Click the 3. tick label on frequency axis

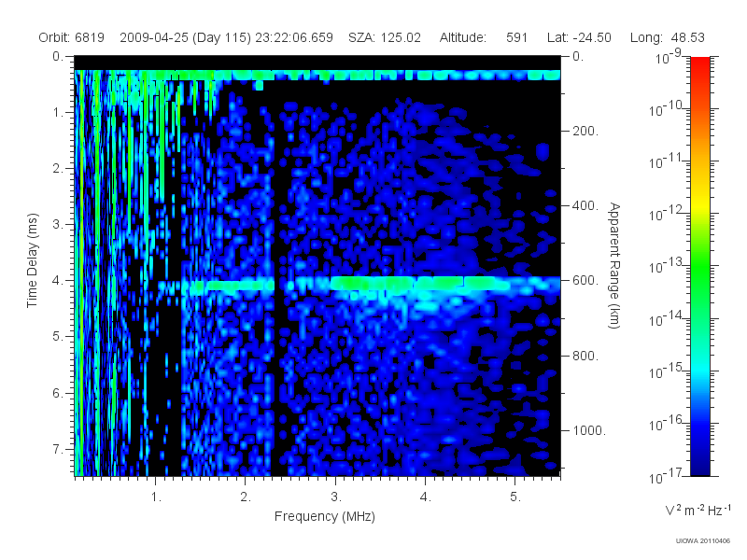(x=336, y=497)
